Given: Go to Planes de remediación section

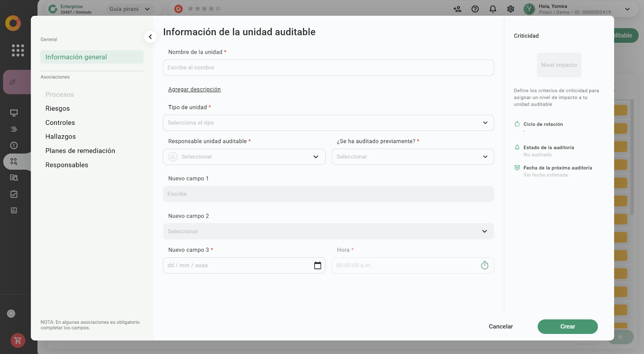Looking at the screenshot, I should [x=80, y=151].
